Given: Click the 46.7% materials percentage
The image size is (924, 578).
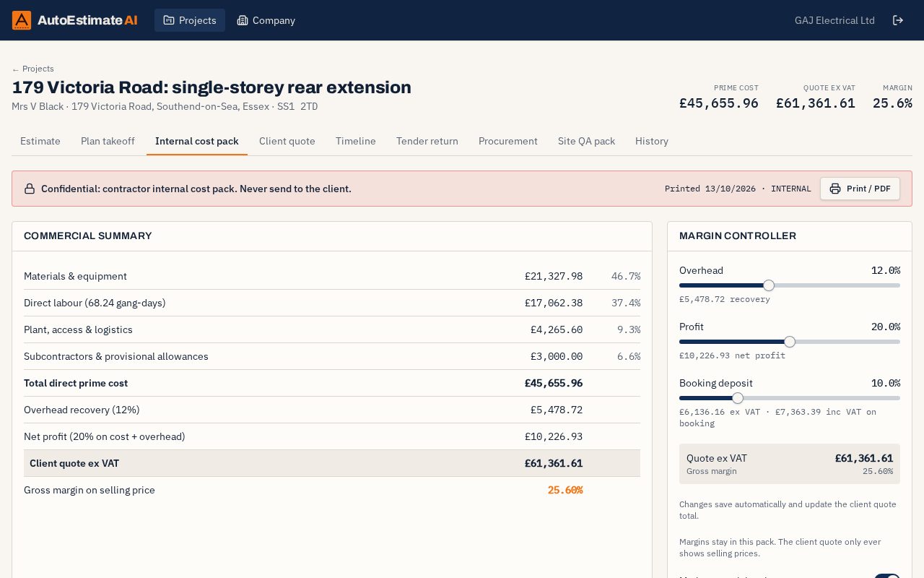Looking at the screenshot, I should coord(626,276).
